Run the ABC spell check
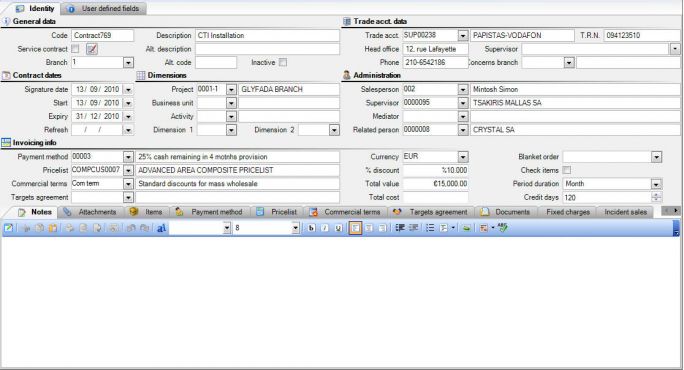The height and width of the screenshot is (370, 684). coord(503,227)
